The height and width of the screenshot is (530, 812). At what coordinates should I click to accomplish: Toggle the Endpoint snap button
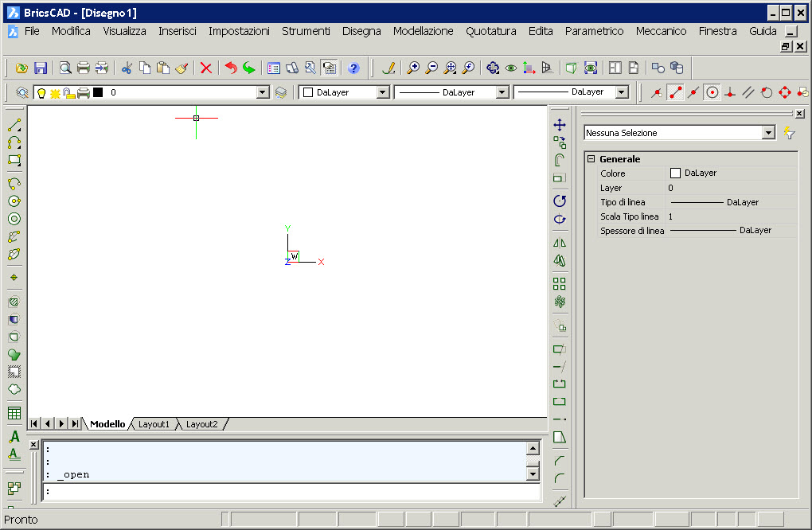[x=675, y=92]
